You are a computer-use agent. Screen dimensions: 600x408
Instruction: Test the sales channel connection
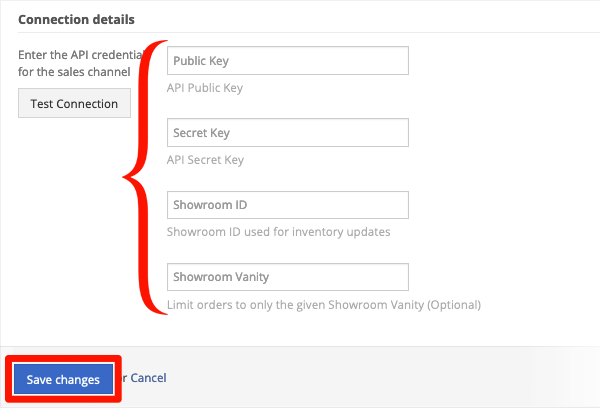(x=74, y=103)
